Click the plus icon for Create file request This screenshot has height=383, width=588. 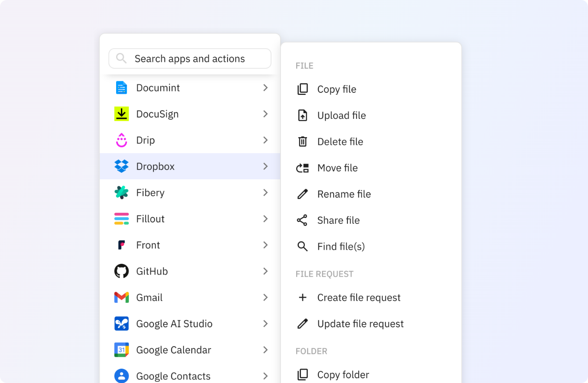pyautogui.click(x=302, y=298)
